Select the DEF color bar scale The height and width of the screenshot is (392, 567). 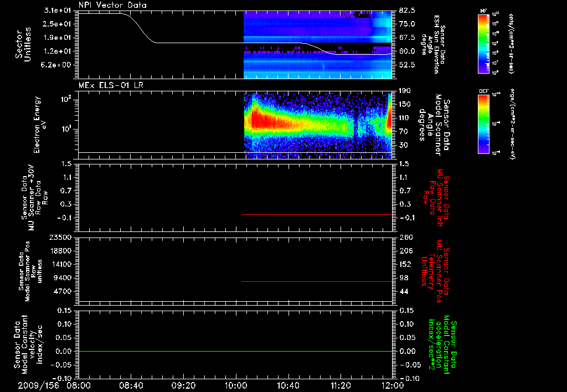pos(483,124)
